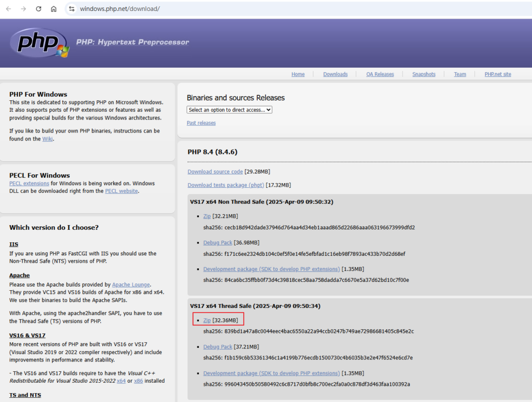Open browser home page icon

point(54,9)
